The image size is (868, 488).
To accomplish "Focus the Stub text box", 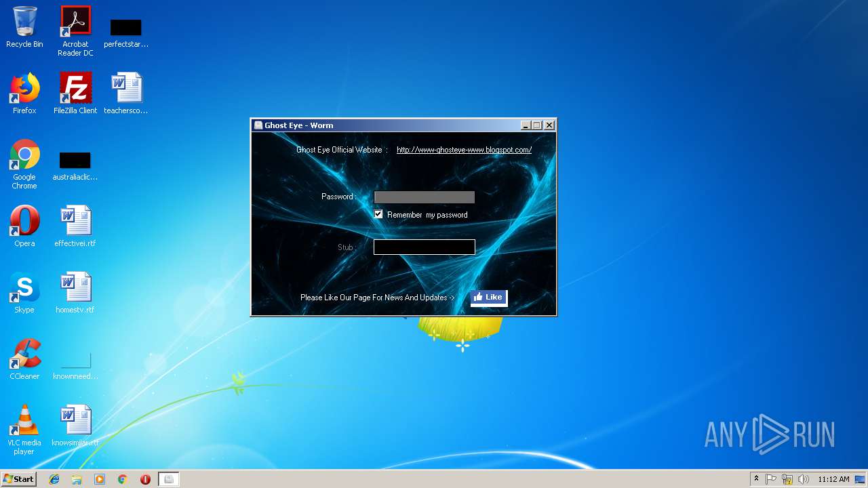I will pyautogui.click(x=425, y=247).
